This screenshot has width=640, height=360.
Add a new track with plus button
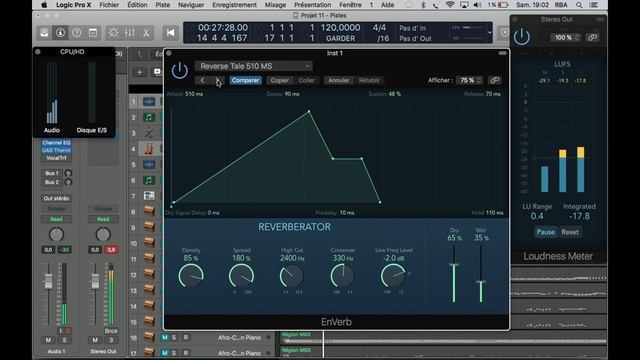139,72
